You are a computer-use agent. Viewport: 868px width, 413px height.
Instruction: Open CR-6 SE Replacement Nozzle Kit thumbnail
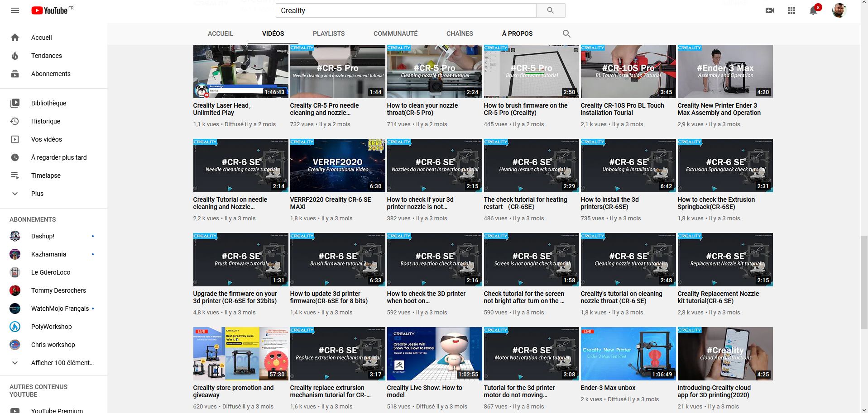tap(725, 260)
